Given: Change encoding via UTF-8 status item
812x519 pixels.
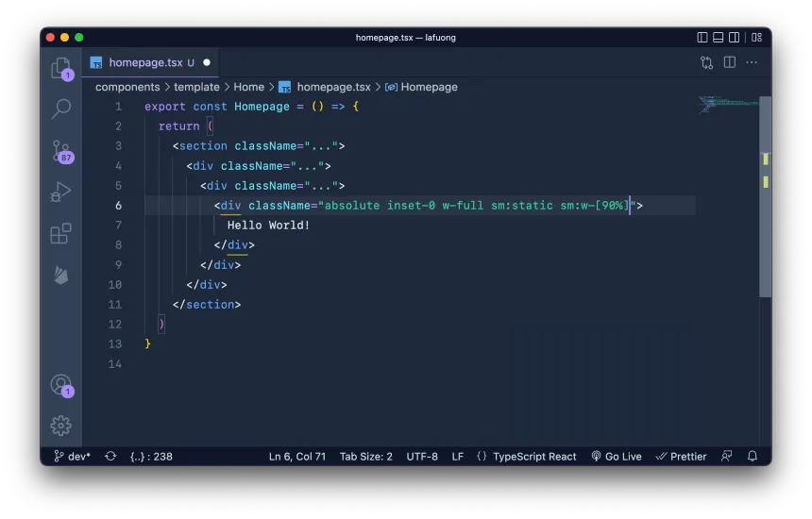Looking at the screenshot, I should pos(422,457).
